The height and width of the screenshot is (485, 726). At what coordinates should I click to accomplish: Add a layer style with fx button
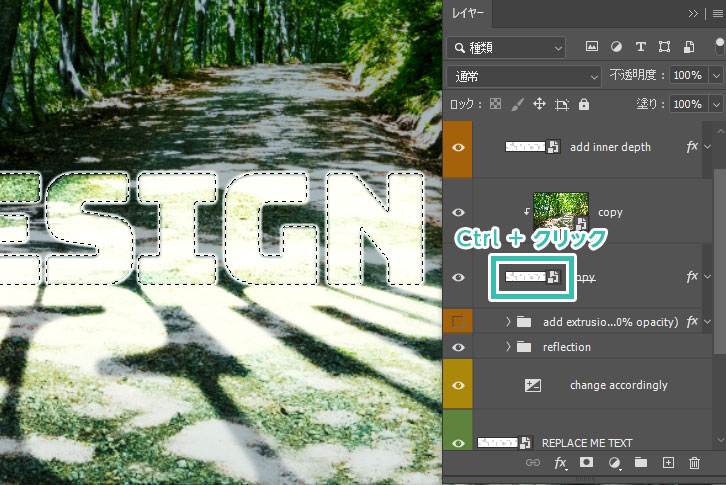point(561,463)
